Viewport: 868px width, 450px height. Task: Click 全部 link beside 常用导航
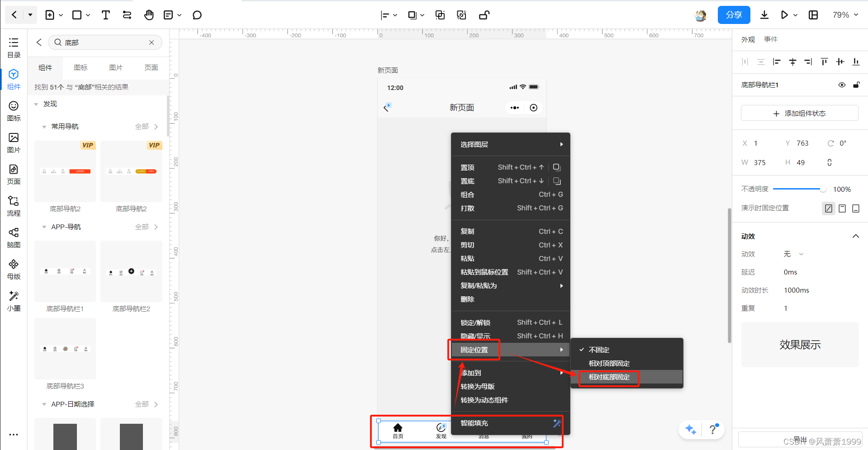tap(147, 127)
